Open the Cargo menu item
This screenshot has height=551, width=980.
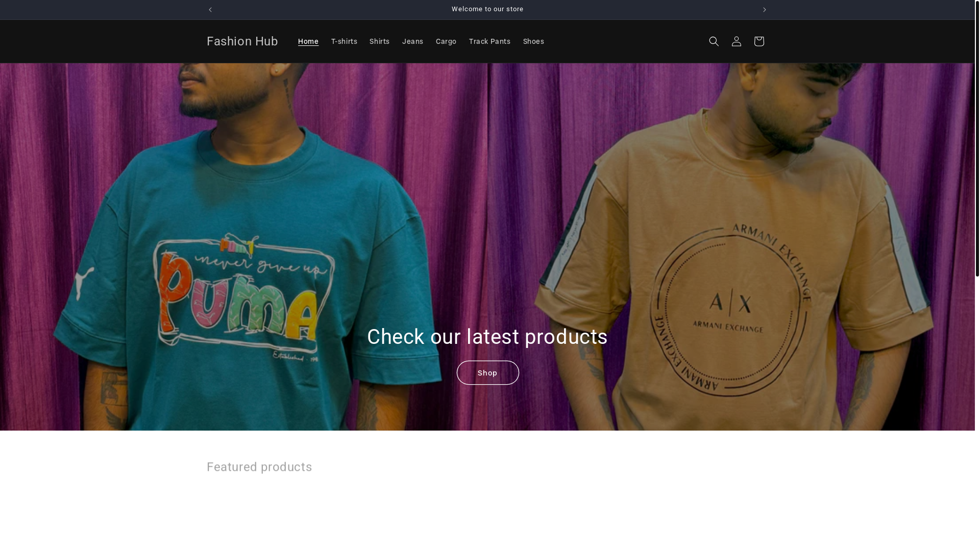click(x=446, y=41)
